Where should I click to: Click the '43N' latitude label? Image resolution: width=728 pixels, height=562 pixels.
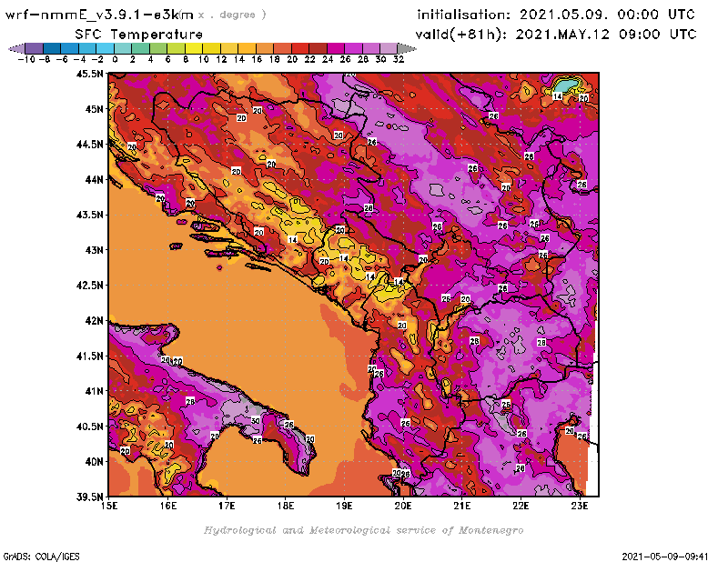[95, 250]
